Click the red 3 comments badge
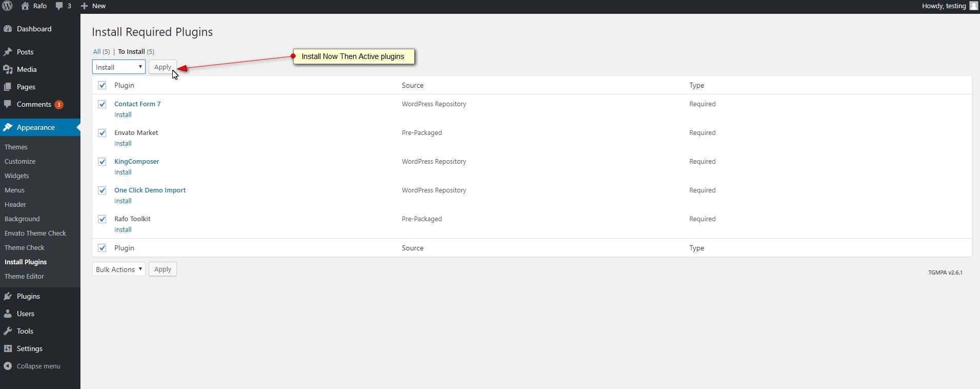Image resolution: width=980 pixels, height=389 pixels. tap(59, 105)
